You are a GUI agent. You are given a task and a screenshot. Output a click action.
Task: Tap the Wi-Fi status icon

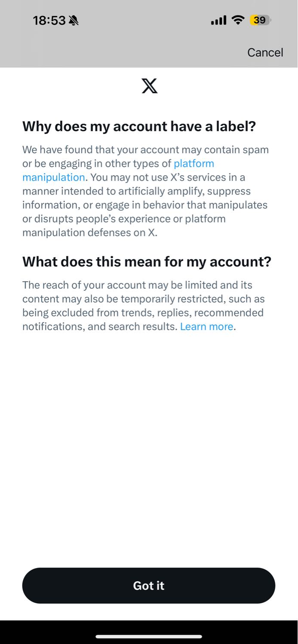coord(238,20)
